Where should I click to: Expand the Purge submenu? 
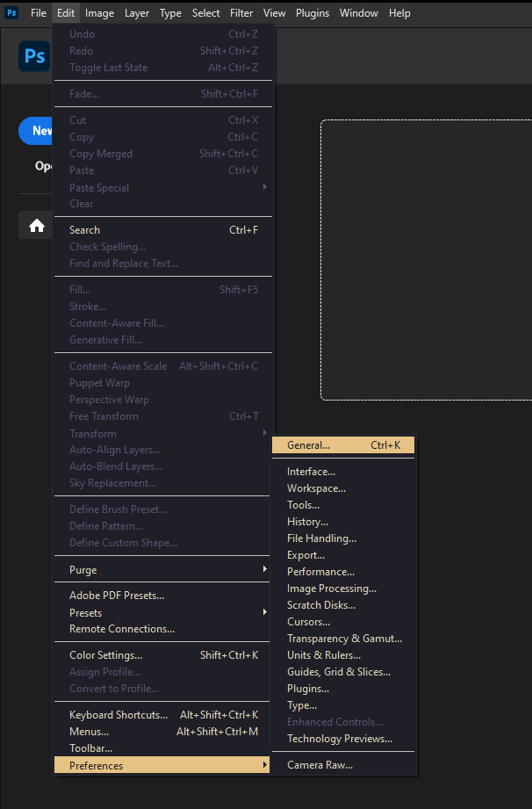pyautogui.click(x=163, y=569)
